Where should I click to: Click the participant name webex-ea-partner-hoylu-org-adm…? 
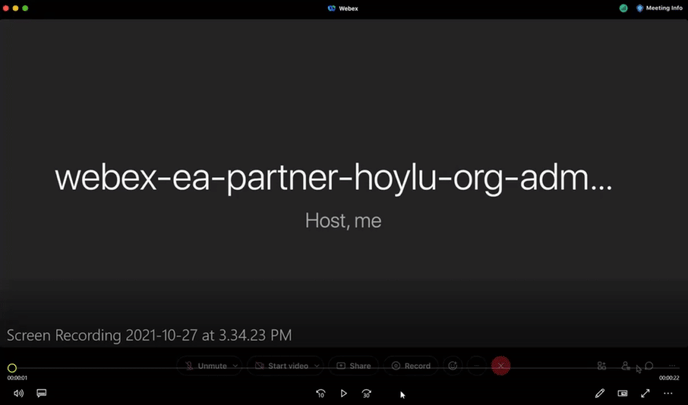point(333,178)
